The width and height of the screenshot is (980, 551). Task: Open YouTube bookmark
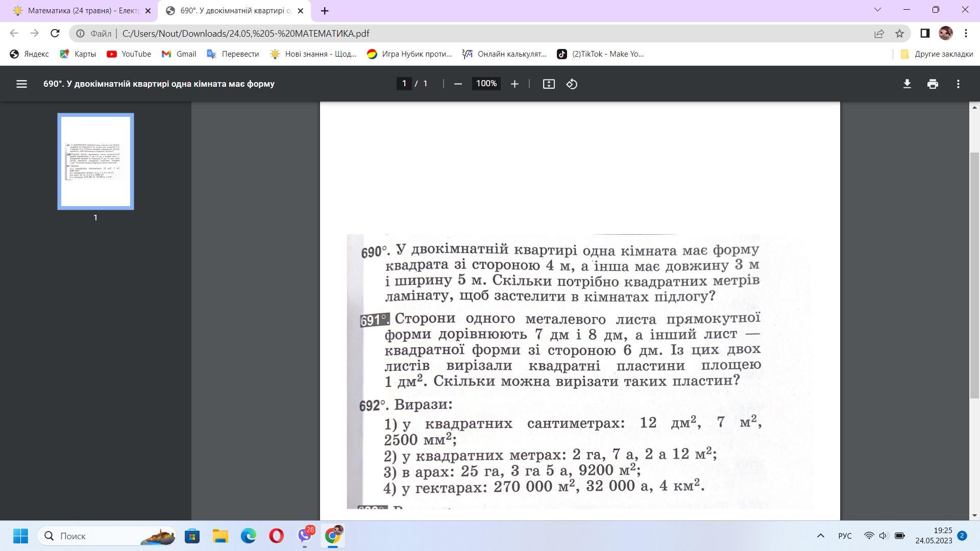[129, 54]
